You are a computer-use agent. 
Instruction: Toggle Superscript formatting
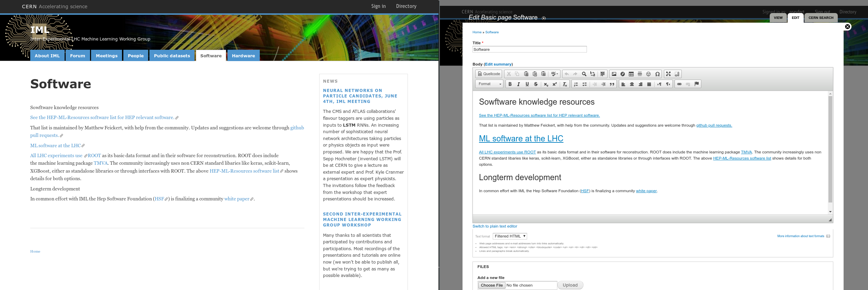coord(555,84)
